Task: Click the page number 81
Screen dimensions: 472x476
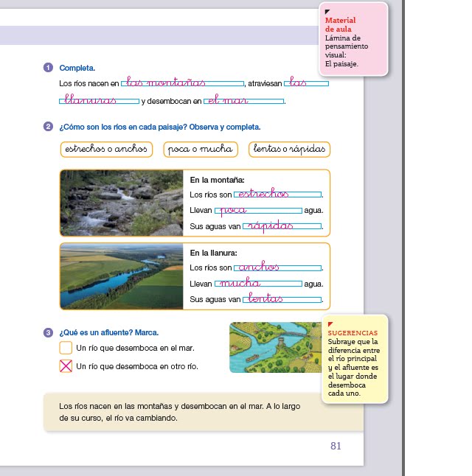Action: click(336, 446)
